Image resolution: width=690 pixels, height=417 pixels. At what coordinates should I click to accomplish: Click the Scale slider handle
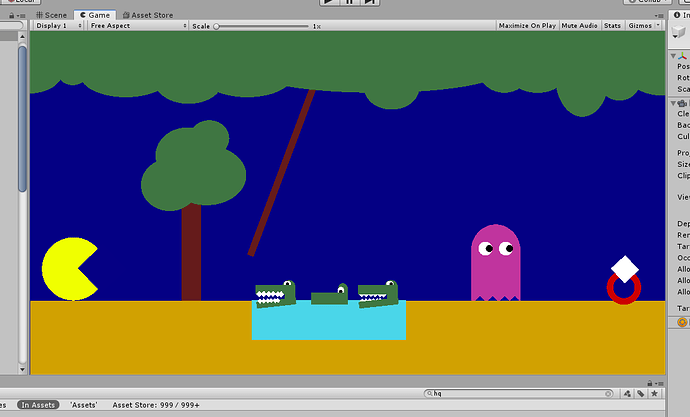216,26
